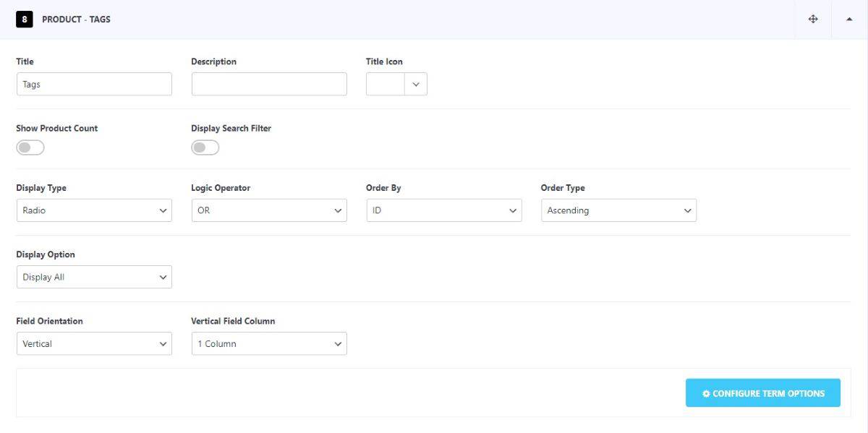Open the Title Icon chevron dropdown
Image resolution: width=868 pixels, height=433 pixels.
(416, 84)
